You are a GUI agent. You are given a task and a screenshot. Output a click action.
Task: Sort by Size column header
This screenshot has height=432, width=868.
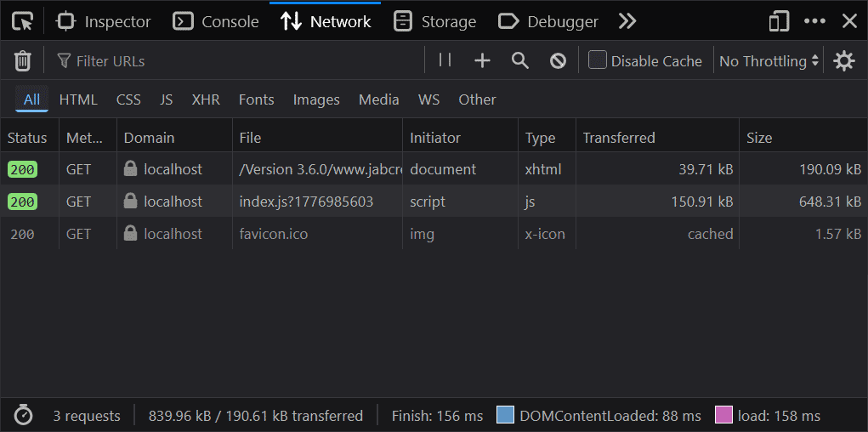(x=803, y=138)
